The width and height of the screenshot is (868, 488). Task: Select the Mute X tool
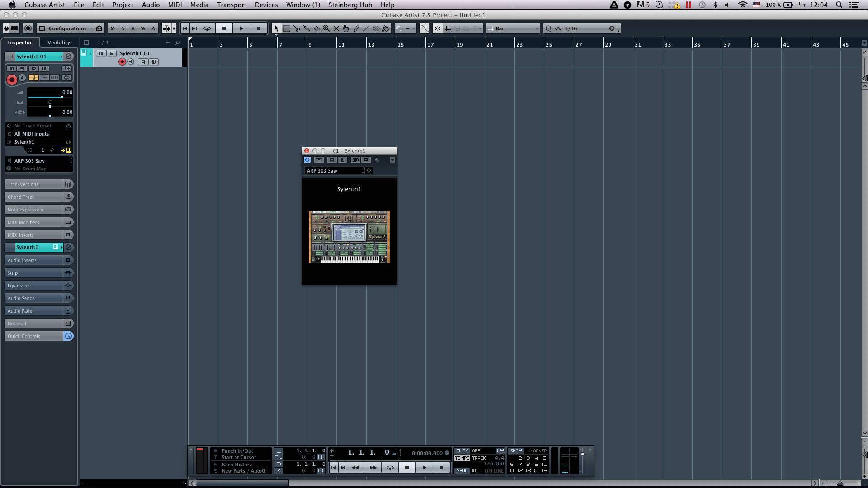[x=336, y=28]
